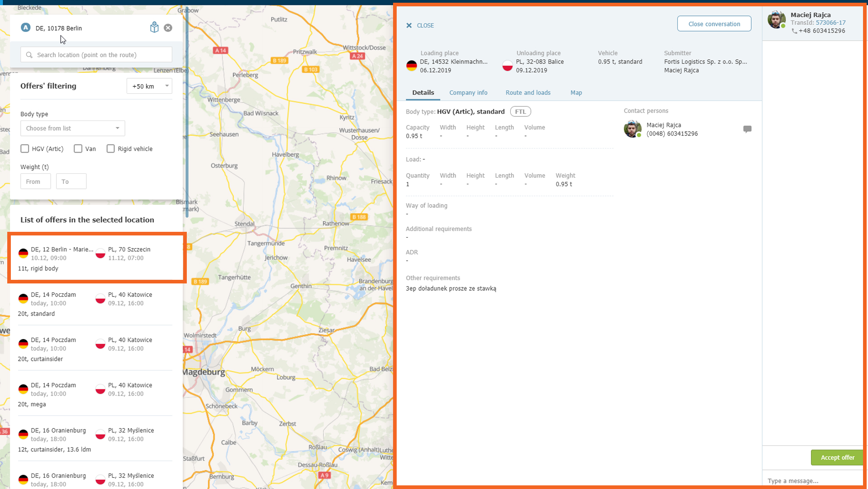Click the phone icon beside +48 603415296
The height and width of the screenshot is (489, 868).
794,31
